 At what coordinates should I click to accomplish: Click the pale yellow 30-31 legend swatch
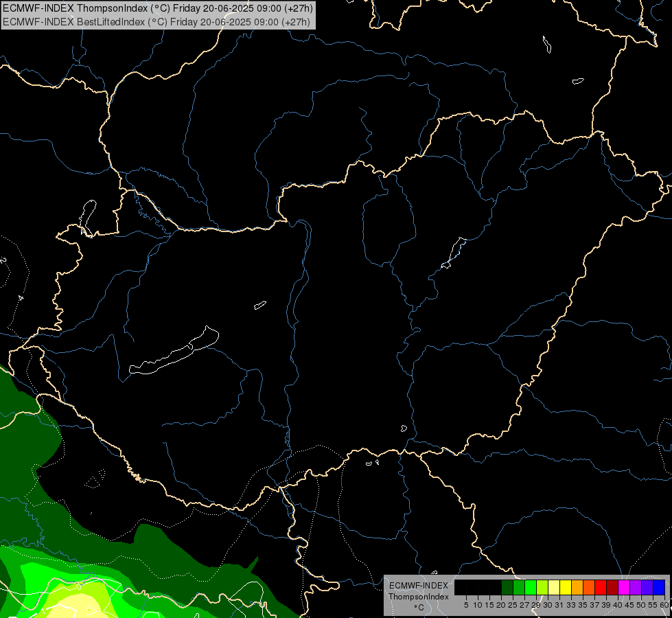554,588
